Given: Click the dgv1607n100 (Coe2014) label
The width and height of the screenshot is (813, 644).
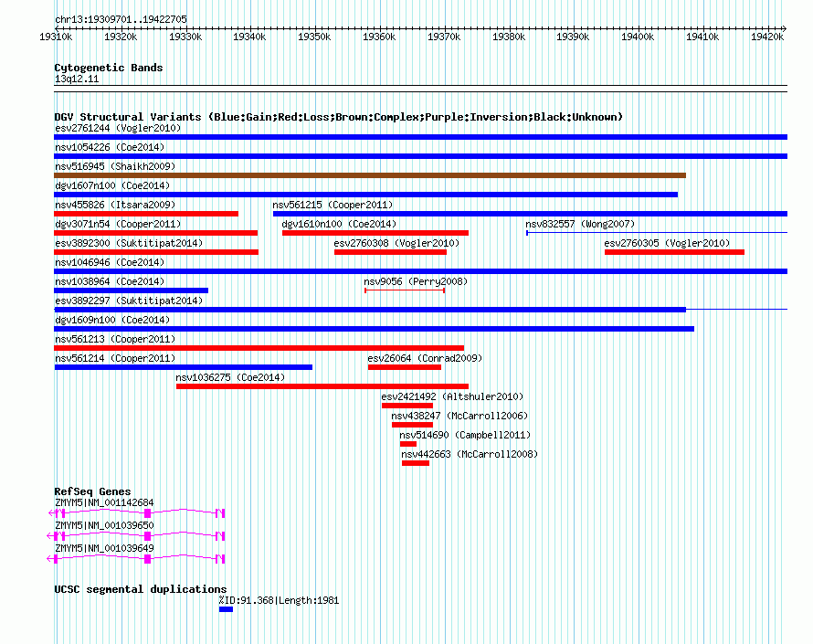Looking at the screenshot, I should pos(112,185).
